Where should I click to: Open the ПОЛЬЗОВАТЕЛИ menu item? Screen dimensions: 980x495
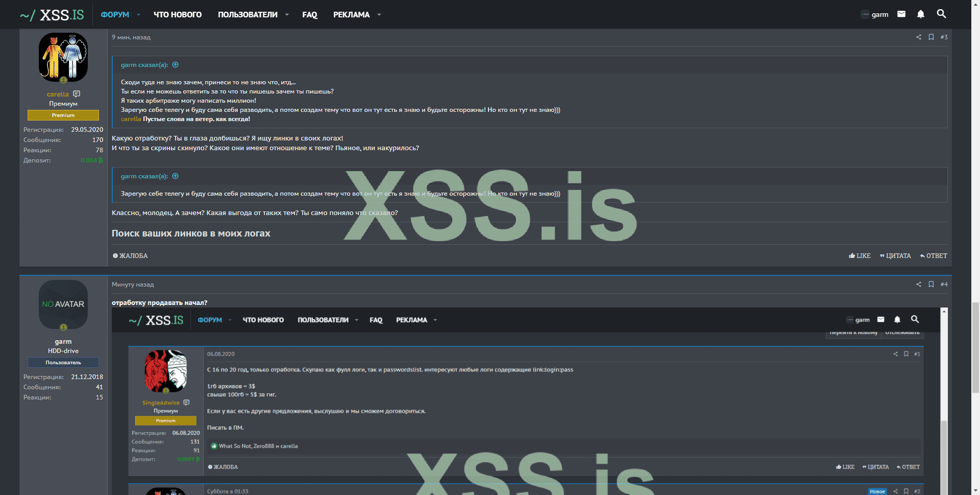pyautogui.click(x=248, y=15)
